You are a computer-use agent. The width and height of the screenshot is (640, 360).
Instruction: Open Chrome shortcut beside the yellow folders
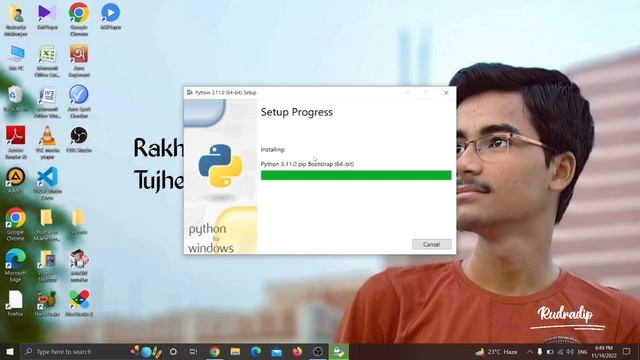(16, 224)
